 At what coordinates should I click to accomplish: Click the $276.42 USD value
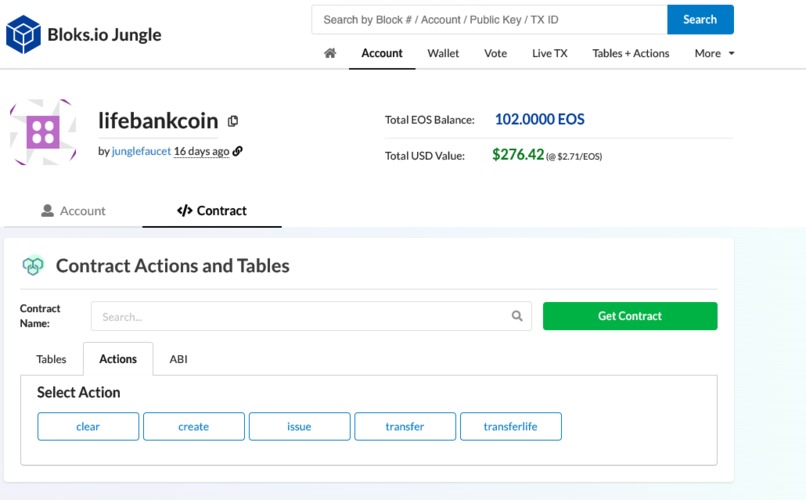518,155
